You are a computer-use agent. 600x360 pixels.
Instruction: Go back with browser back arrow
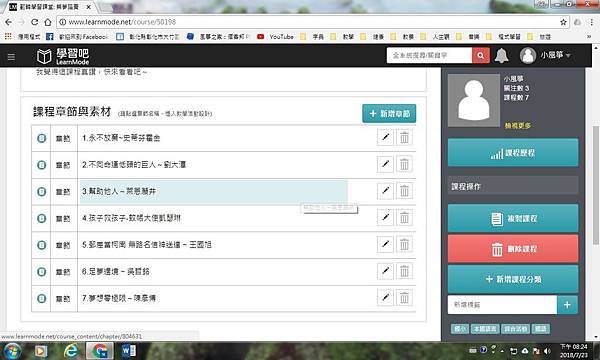coord(8,22)
